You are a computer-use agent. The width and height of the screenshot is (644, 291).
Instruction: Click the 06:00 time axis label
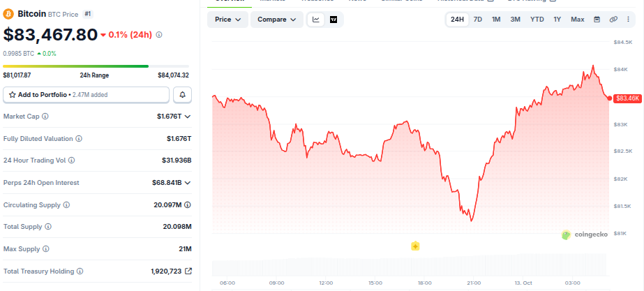click(x=227, y=283)
